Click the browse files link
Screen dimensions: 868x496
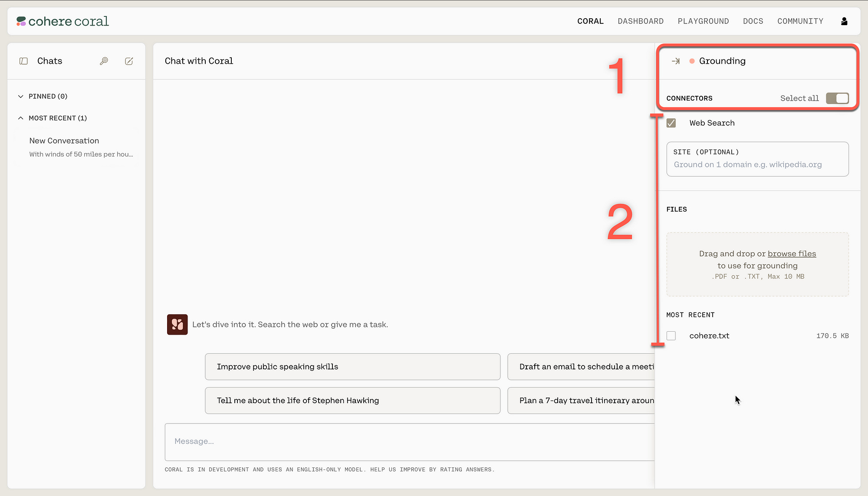pyautogui.click(x=792, y=254)
